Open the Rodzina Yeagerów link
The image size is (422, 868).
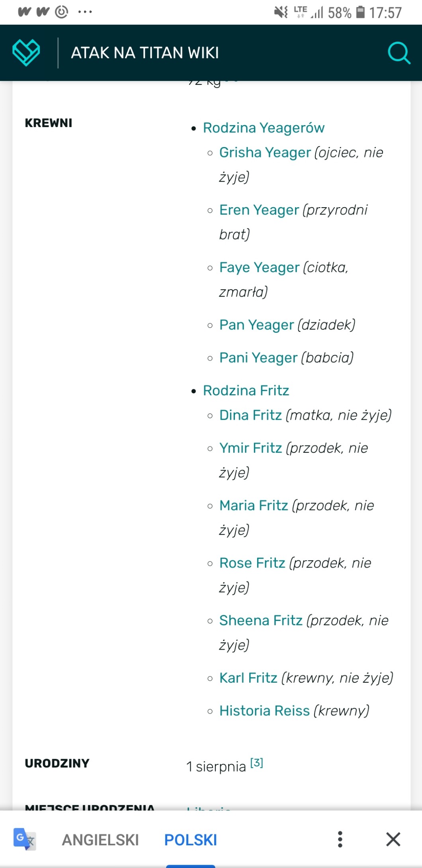(264, 128)
